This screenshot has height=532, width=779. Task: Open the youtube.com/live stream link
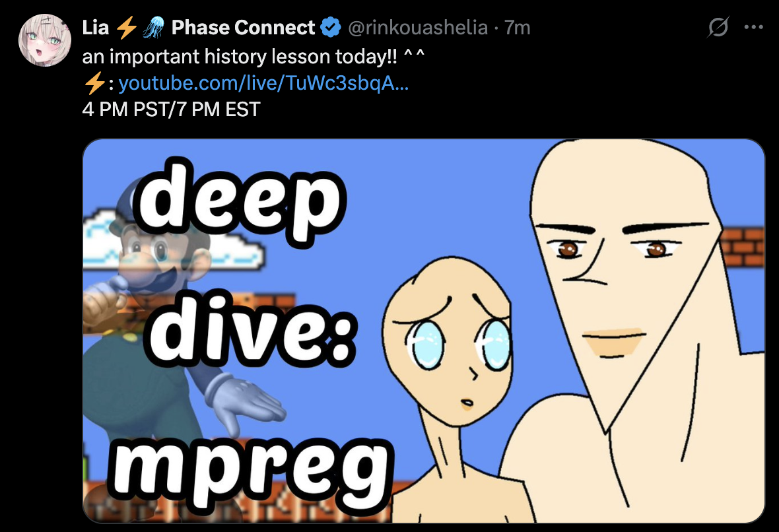click(263, 83)
